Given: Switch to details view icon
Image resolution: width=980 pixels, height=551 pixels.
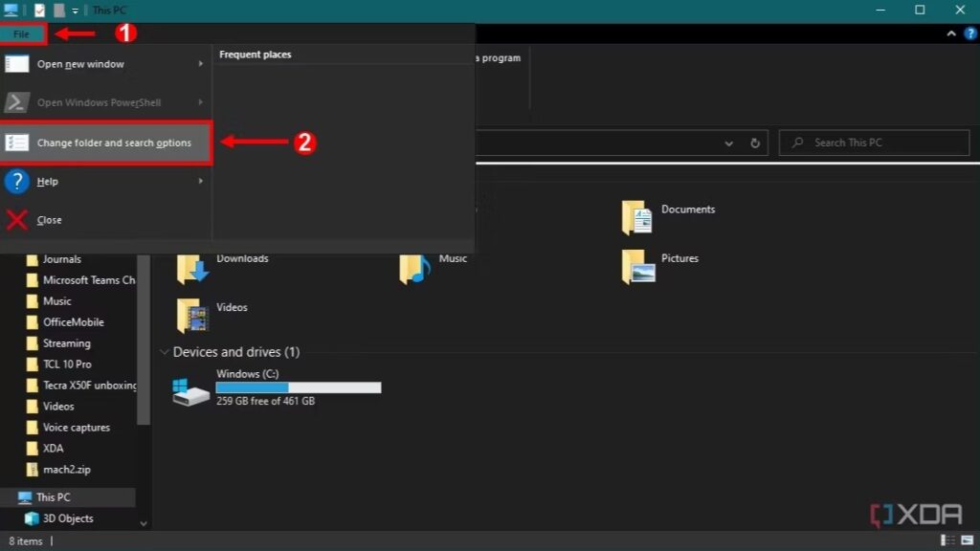Looking at the screenshot, I should tap(947, 540).
